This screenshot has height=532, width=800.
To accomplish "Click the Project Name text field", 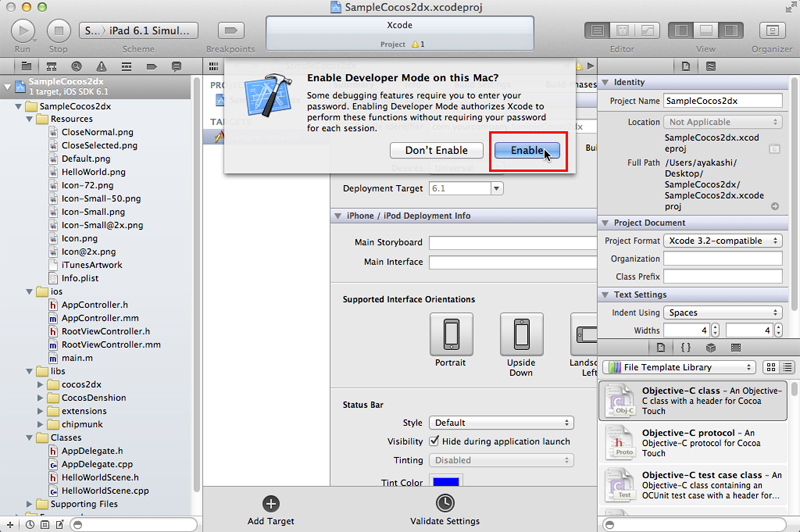I will (723, 101).
